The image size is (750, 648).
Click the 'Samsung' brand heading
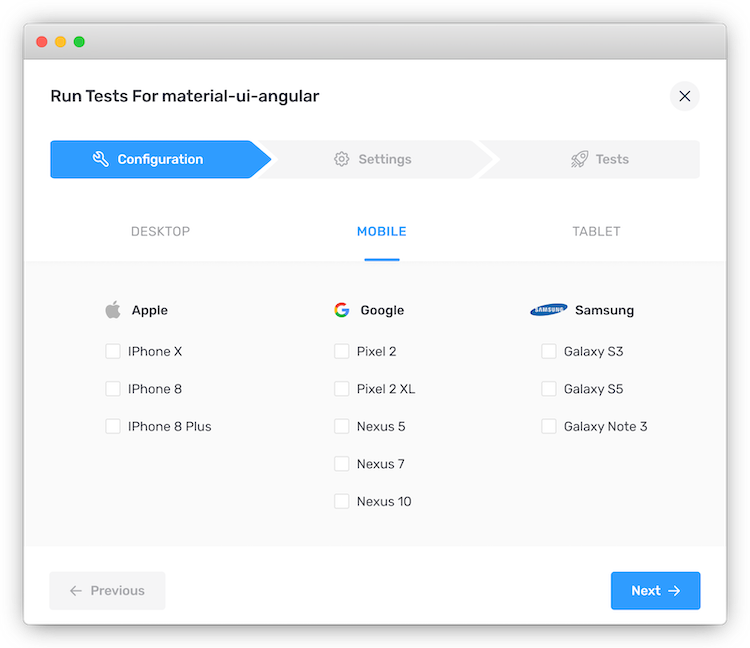(x=604, y=310)
